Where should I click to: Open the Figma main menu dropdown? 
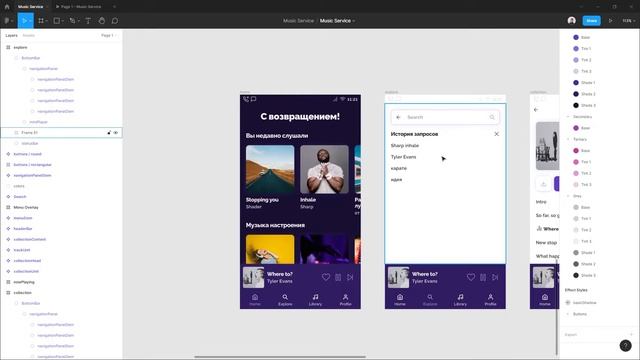tap(8, 20)
